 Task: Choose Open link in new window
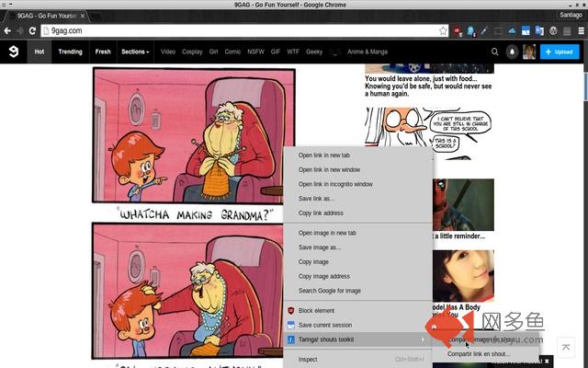[x=358, y=169]
